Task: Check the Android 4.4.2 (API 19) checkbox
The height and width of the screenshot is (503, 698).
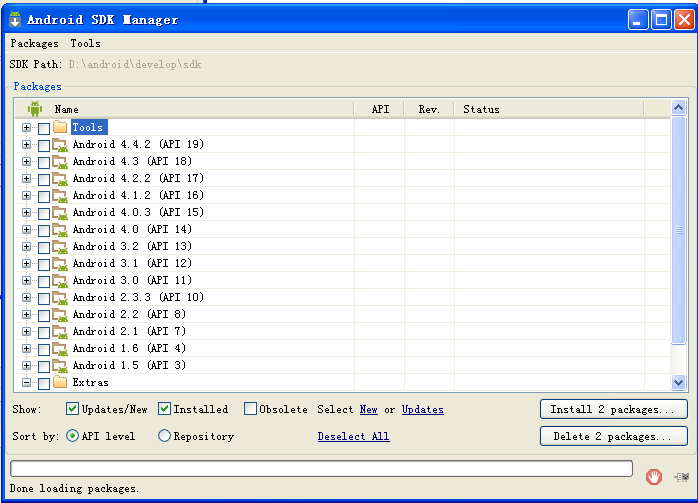Action: click(44, 146)
